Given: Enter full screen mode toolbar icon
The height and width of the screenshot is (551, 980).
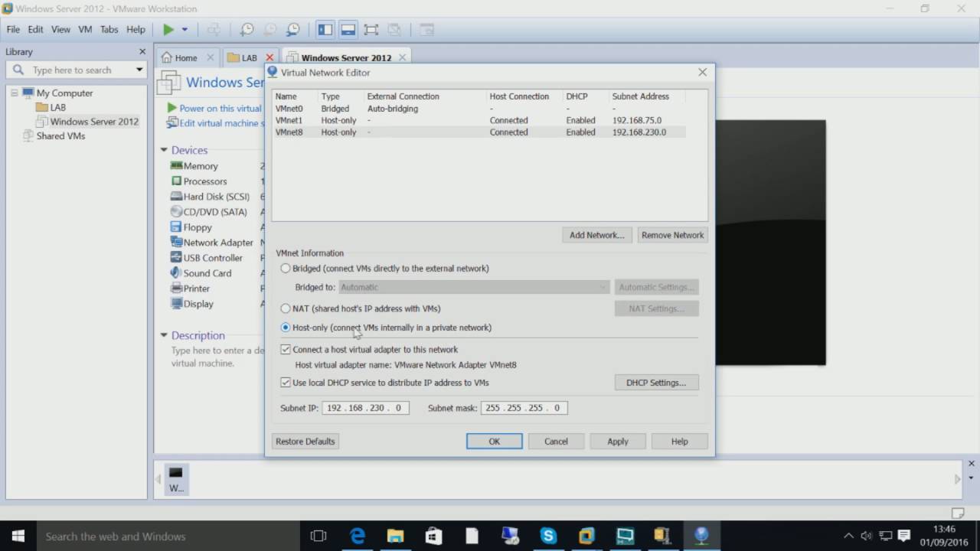Looking at the screenshot, I should click(371, 30).
